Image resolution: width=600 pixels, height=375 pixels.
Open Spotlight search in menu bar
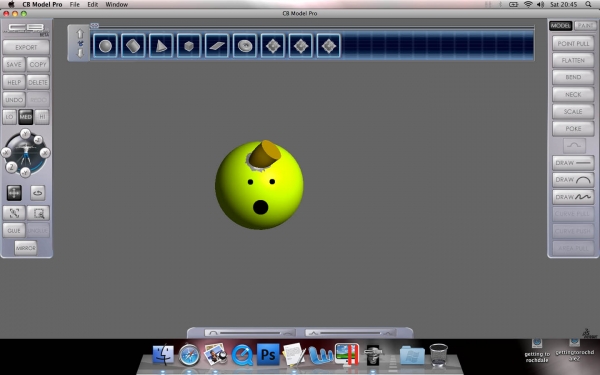[588, 4]
